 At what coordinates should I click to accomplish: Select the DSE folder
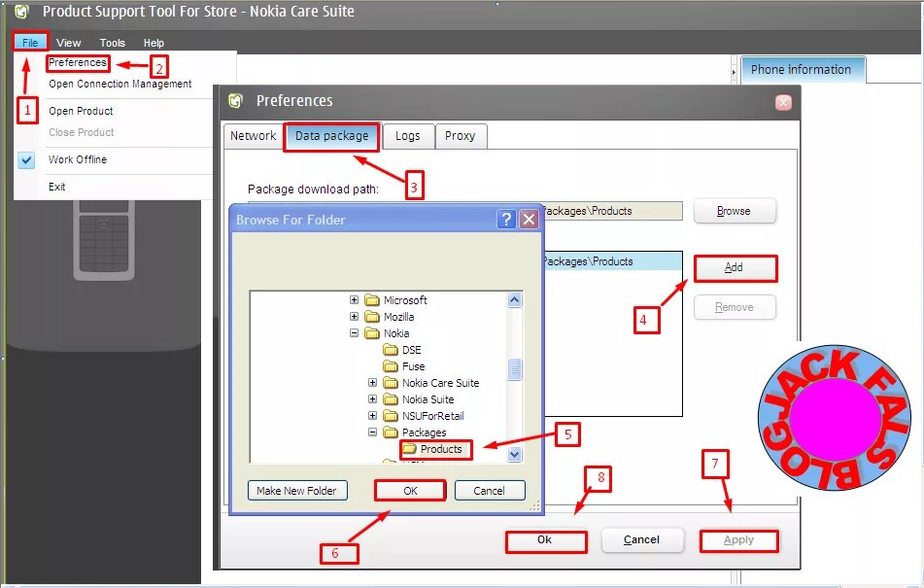pos(402,349)
